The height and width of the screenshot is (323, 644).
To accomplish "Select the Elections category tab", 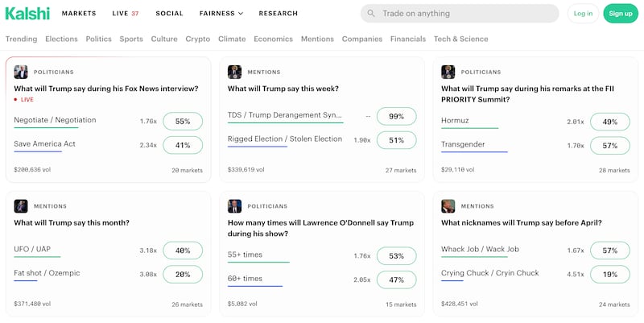I will point(61,39).
